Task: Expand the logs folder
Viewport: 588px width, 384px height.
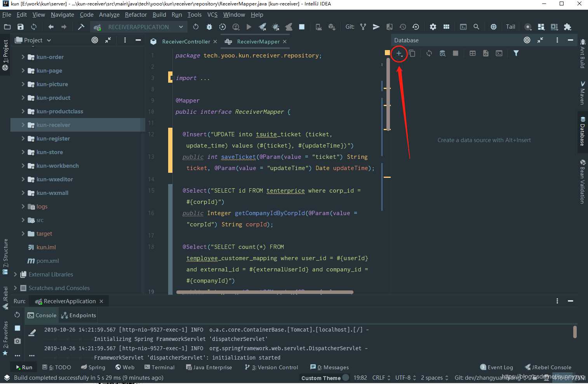Action: pyautogui.click(x=23, y=206)
